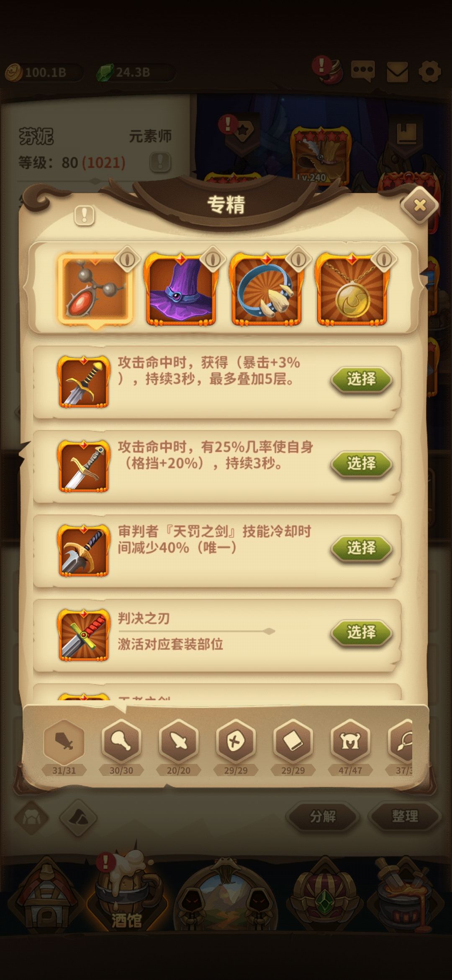Viewport: 452px width, 980px height.
Task: Tap the exclamation help icon under title
Action: click(x=85, y=216)
